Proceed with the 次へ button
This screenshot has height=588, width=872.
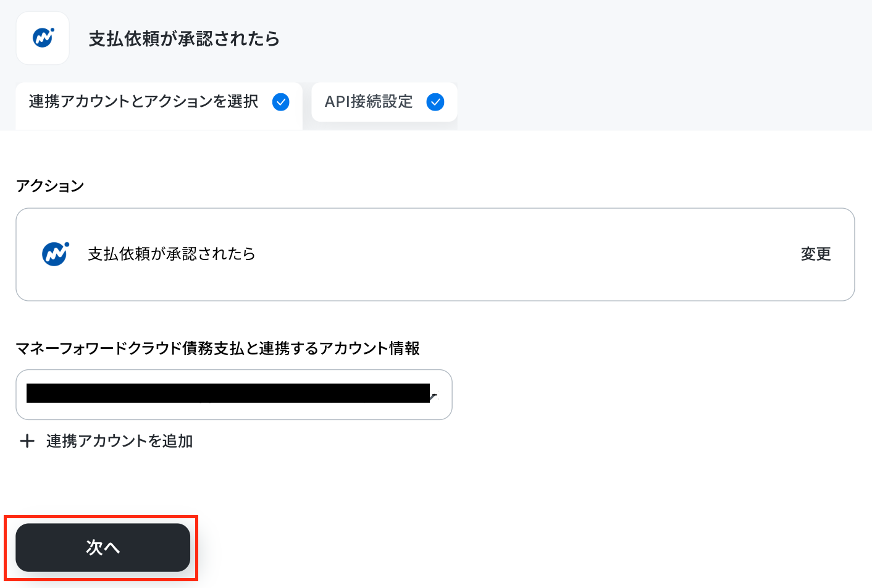point(103,547)
